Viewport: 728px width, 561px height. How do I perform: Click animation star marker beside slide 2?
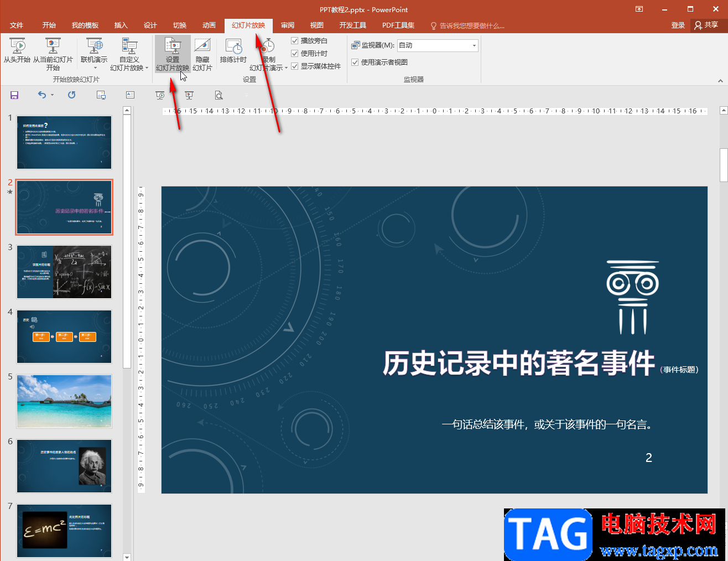[10, 192]
